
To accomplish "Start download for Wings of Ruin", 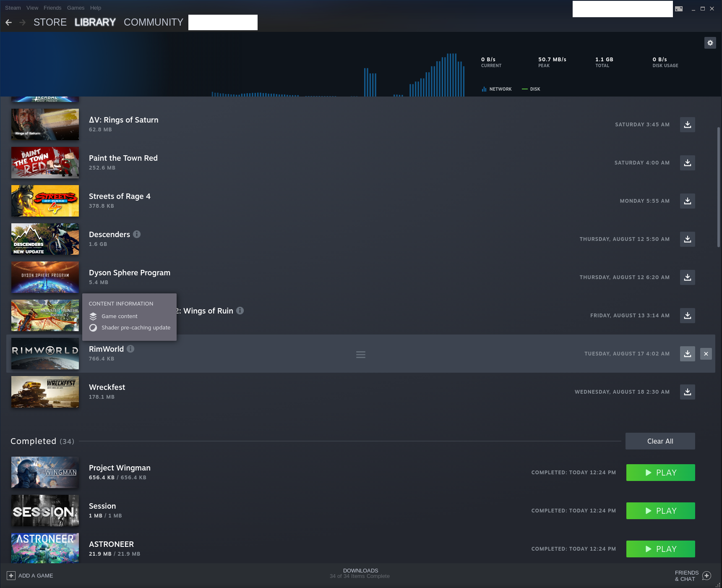I will point(687,316).
